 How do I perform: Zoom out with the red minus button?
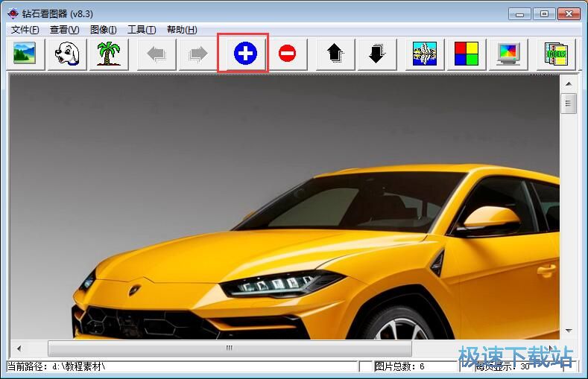[x=287, y=54]
